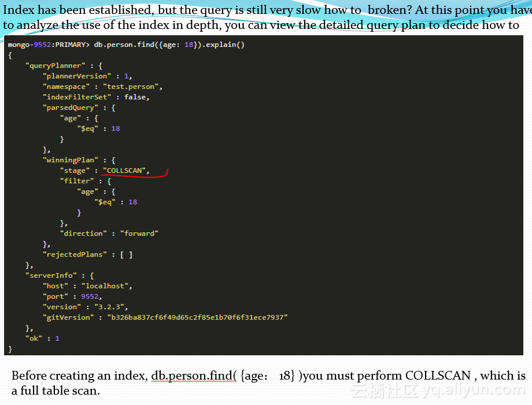Image resolution: width=532 pixels, height=405 pixels.
Task: Click the command 'db.person.find({age: 18}).explain()'
Action: (169, 44)
